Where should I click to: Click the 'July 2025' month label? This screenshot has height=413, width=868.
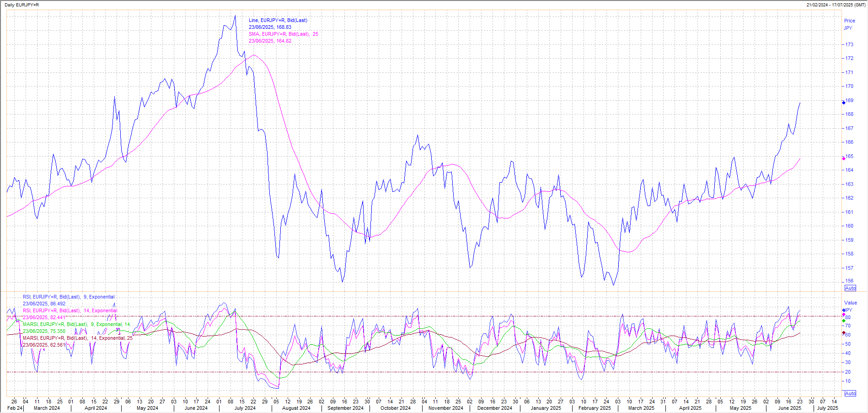coord(828,408)
